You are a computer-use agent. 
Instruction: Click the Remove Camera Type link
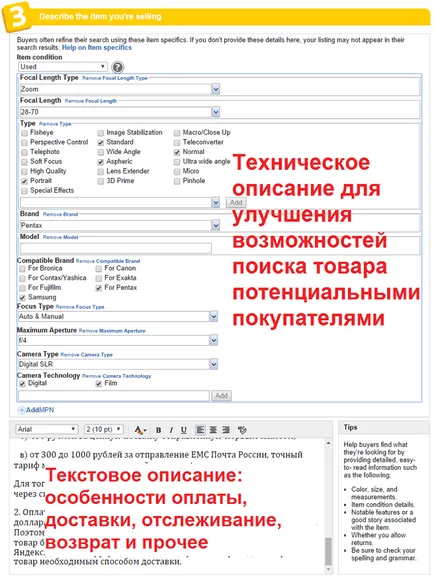(87, 355)
